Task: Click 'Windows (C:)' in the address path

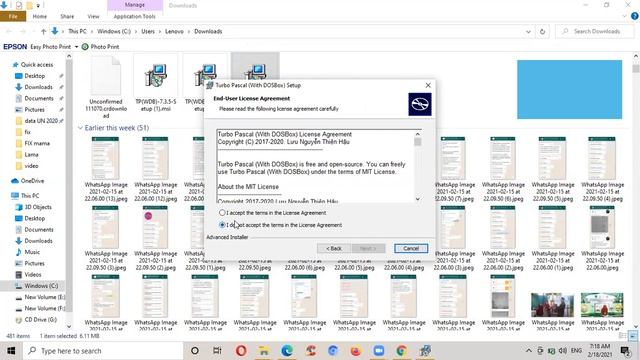Action: pyautogui.click(x=114, y=31)
